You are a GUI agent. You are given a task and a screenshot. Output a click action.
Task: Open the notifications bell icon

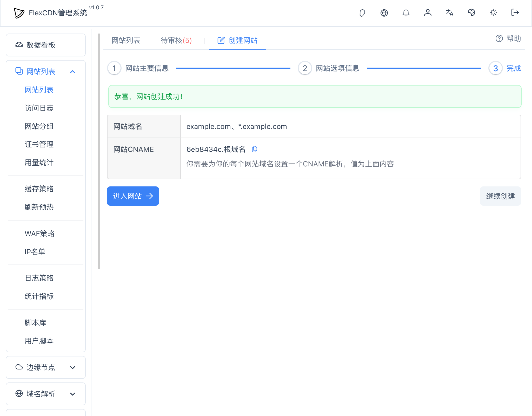(406, 13)
